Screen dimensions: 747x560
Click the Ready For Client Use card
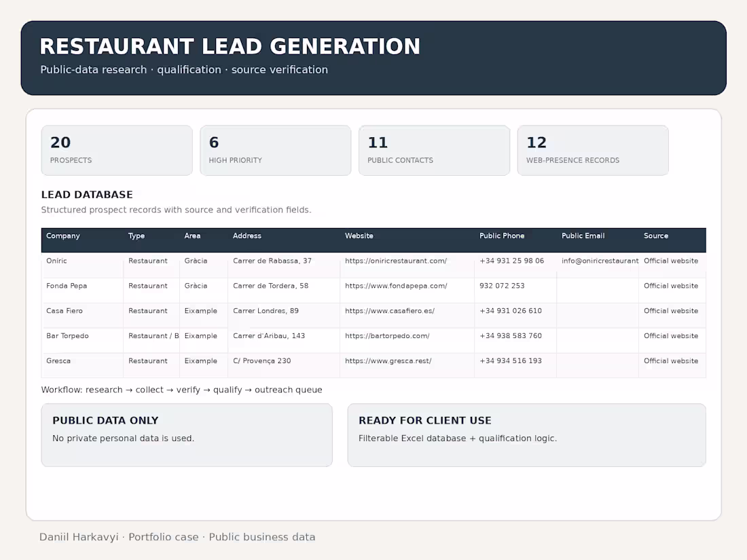pos(526,435)
